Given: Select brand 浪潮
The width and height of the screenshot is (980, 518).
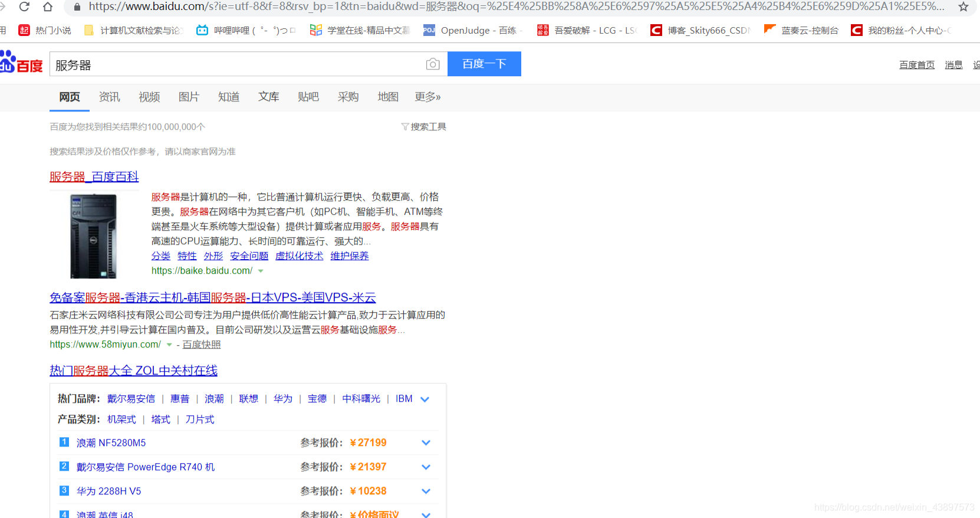Looking at the screenshot, I should click(214, 399).
